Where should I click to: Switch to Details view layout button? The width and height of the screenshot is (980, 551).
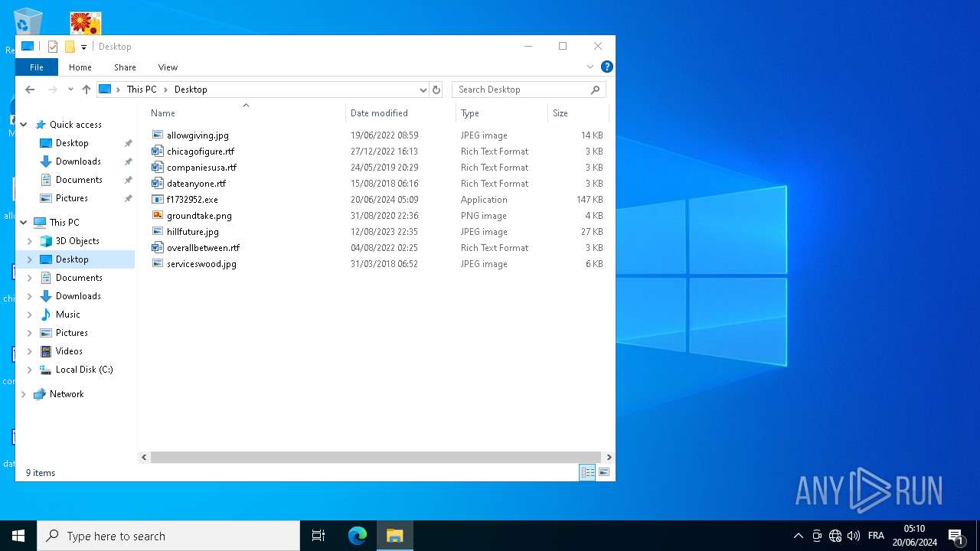pyautogui.click(x=587, y=473)
